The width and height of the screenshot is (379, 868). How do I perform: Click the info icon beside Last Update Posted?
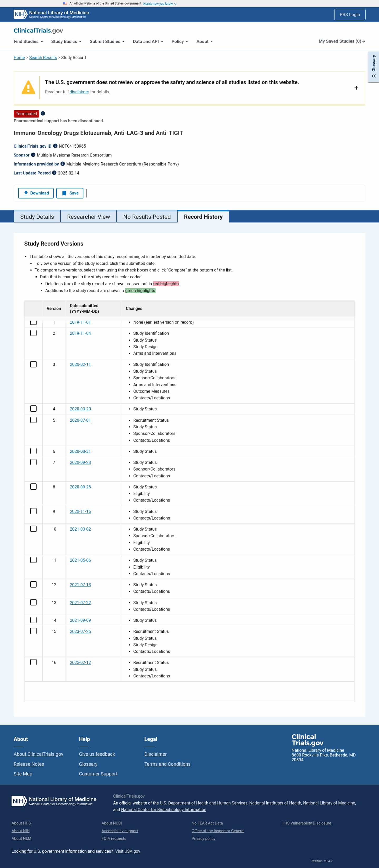click(54, 173)
